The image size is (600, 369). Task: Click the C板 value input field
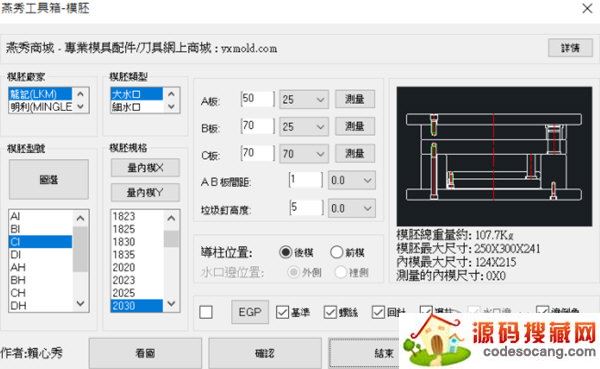pyautogui.click(x=258, y=153)
